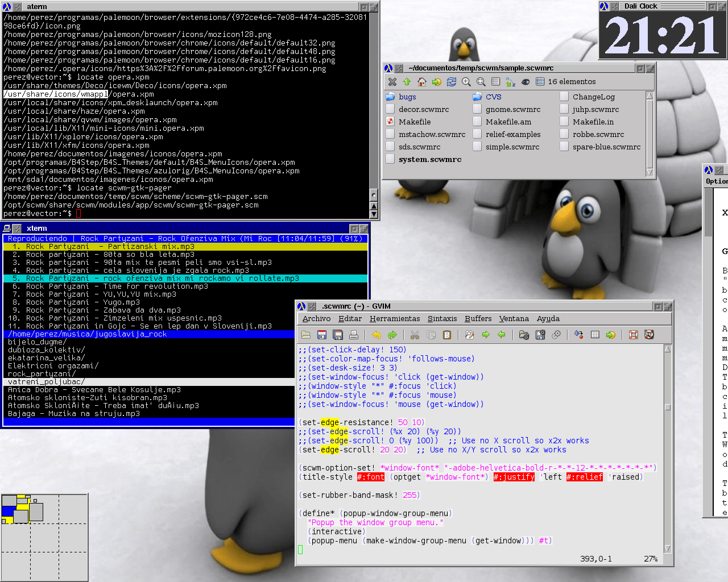728x582 pixels.
Task: Go up one folder in file manager
Action: (407, 82)
